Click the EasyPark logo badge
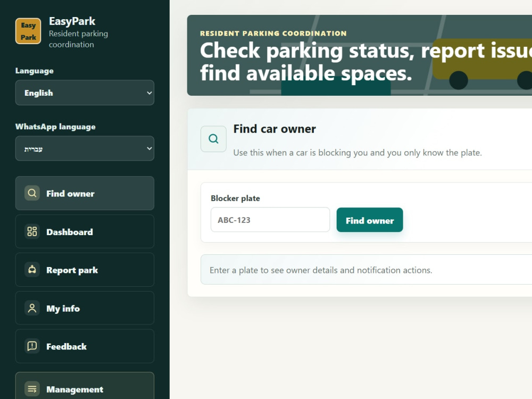The height and width of the screenshot is (399, 532). click(x=28, y=31)
